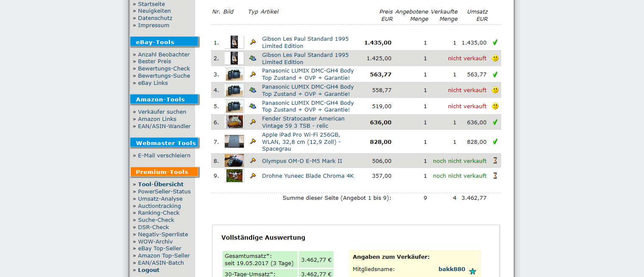Click the sad smiley icon in row 5
This screenshot has height=277, width=644.
point(495,106)
